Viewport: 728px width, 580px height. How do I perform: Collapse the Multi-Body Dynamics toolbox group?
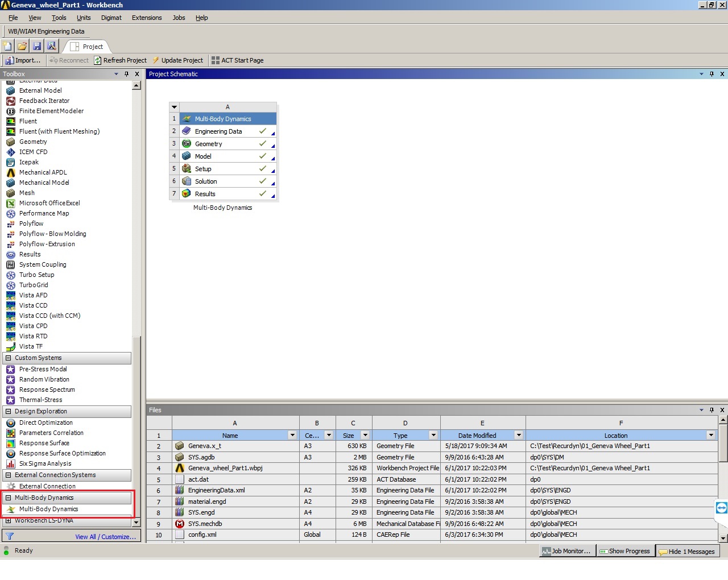coord(9,498)
